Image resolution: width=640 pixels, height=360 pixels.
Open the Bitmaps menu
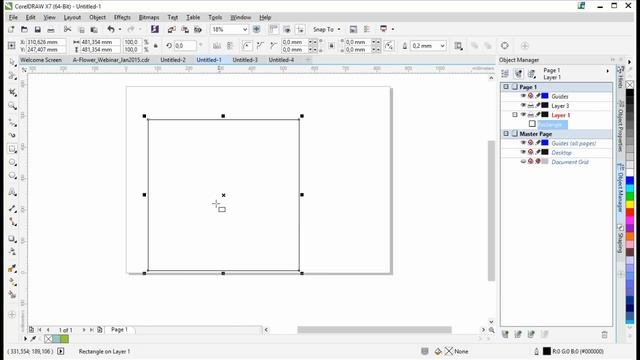click(149, 17)
